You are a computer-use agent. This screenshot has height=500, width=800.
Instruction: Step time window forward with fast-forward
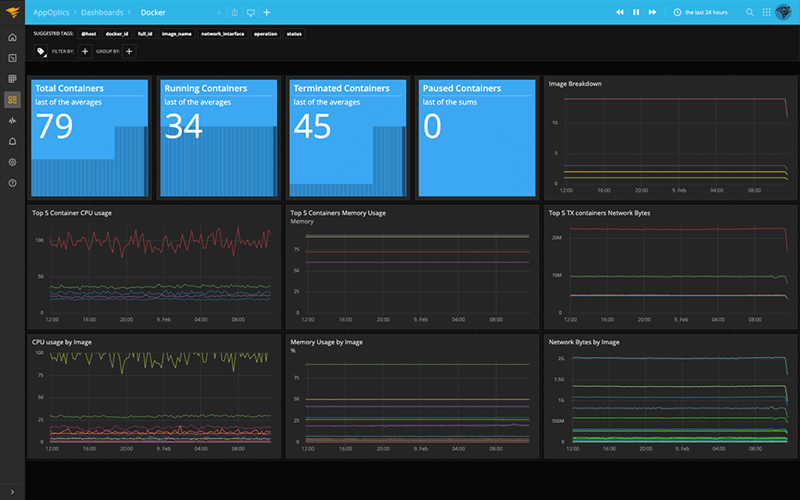click(652, 12)
